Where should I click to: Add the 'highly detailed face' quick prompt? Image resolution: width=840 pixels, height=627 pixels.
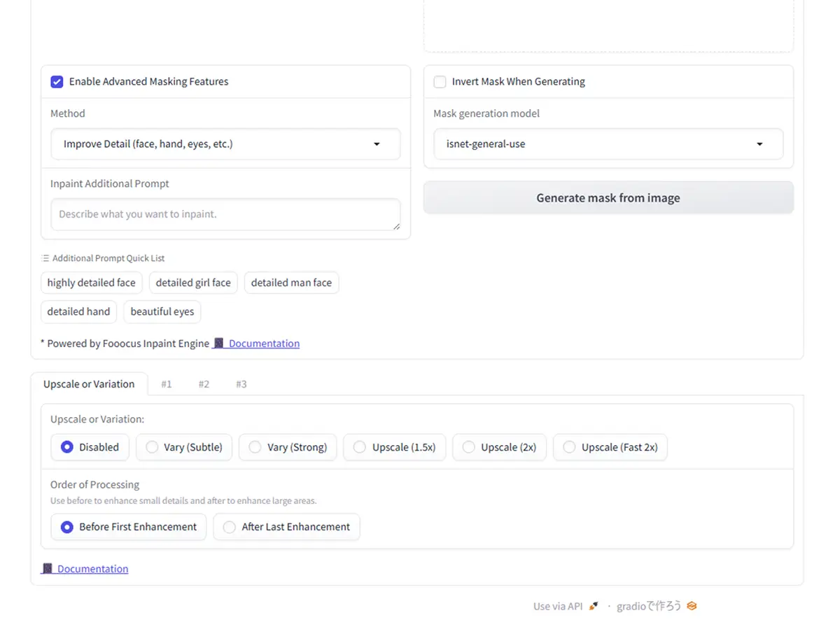click(92, 283)
